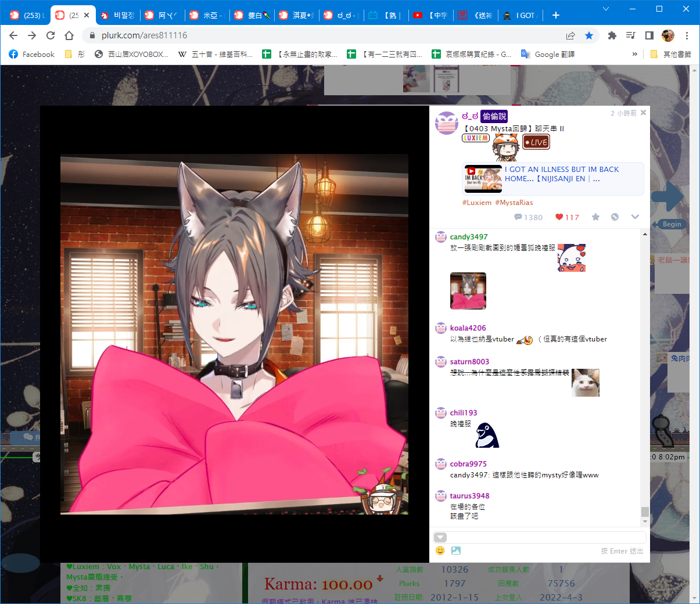
Task: Share this page from the address bar
Action: coord(570,35)
